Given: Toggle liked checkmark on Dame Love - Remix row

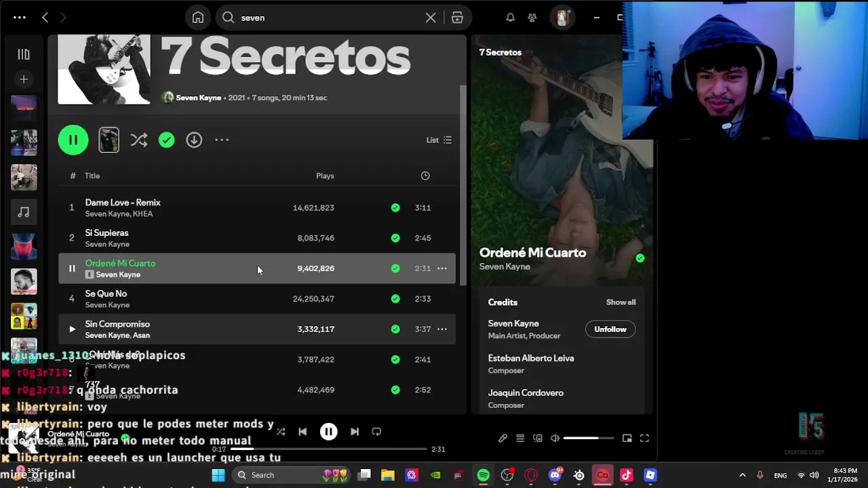Looking at the screenshot, I should tap(395, 207).
